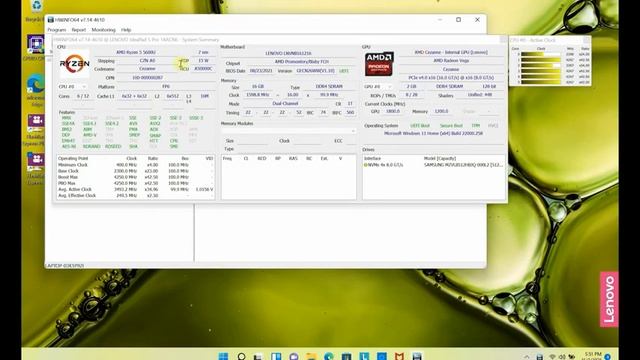Open the Monitoring menu
Screen dimensions: 640x360
pos(103,30)
